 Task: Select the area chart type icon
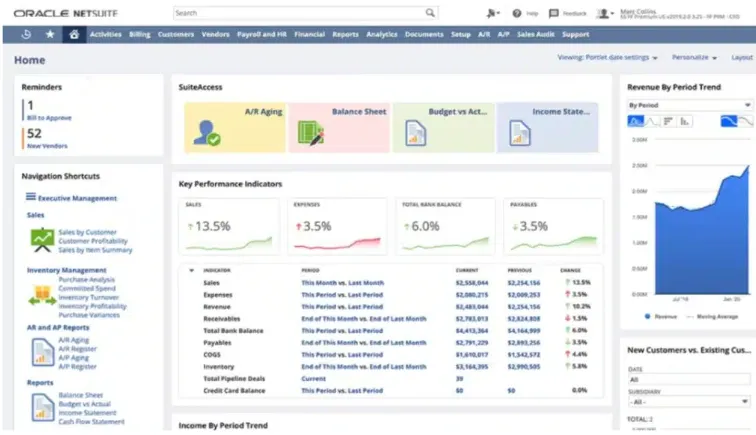[x=635, y=121]
